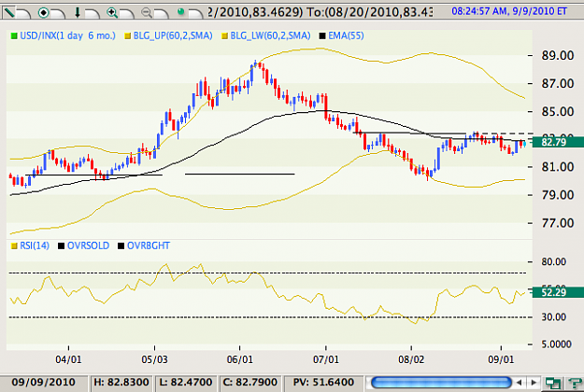Screen dimensions: 584x392
Task: Click the black OVRSOLD legend swatch
Action: (x=61, y=245)
